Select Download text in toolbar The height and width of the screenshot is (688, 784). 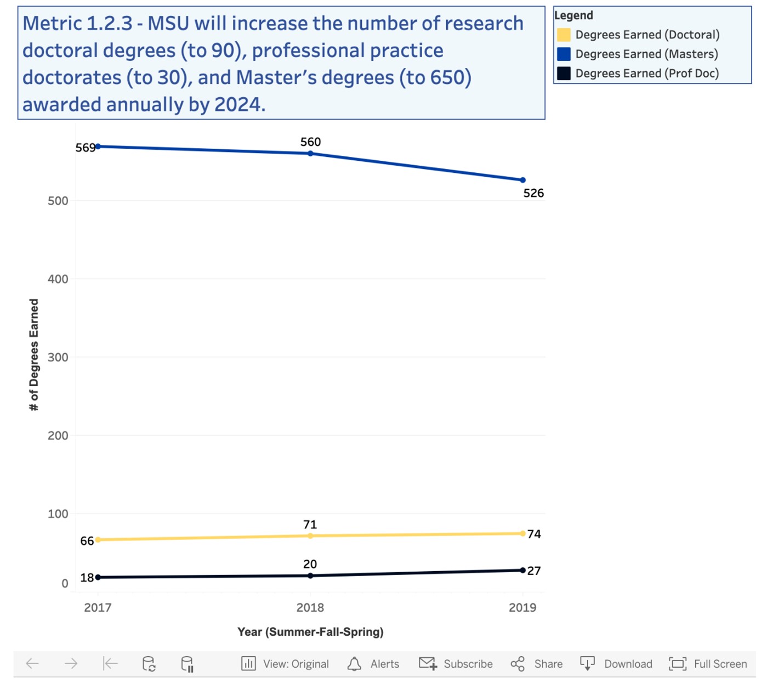(628, 664)
